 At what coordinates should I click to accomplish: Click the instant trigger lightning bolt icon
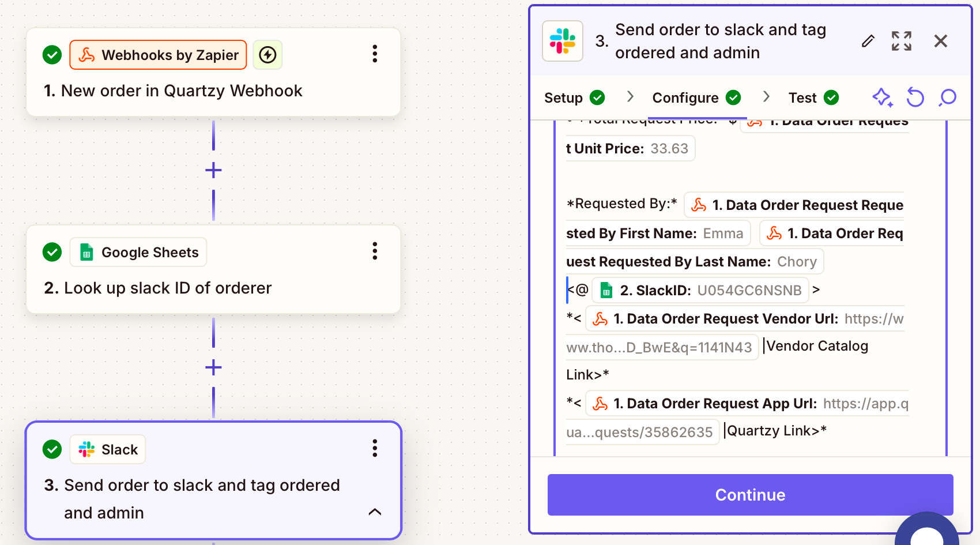(267, 55)
